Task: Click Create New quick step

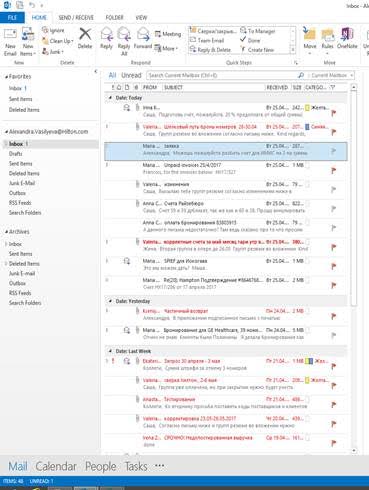Action: (257, 50)
